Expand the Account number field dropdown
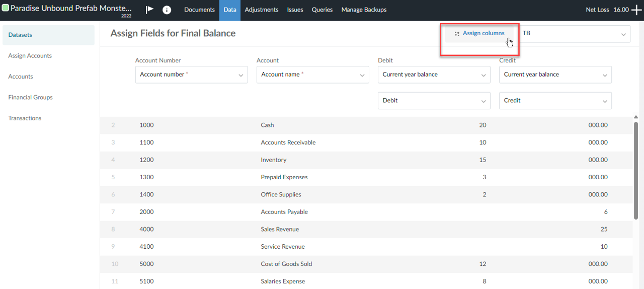Screen dimensions: 644x289 pyautogui.click(x=191, y=75)
